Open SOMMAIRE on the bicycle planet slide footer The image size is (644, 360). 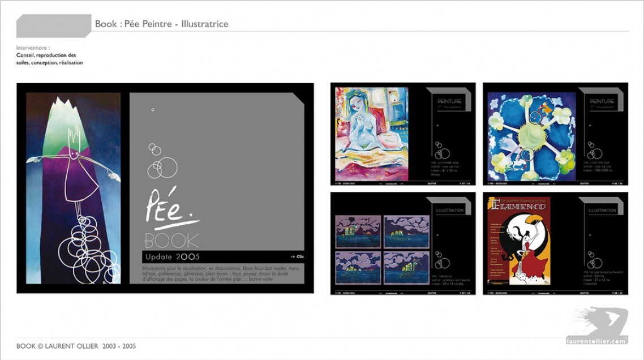(544, 183)
